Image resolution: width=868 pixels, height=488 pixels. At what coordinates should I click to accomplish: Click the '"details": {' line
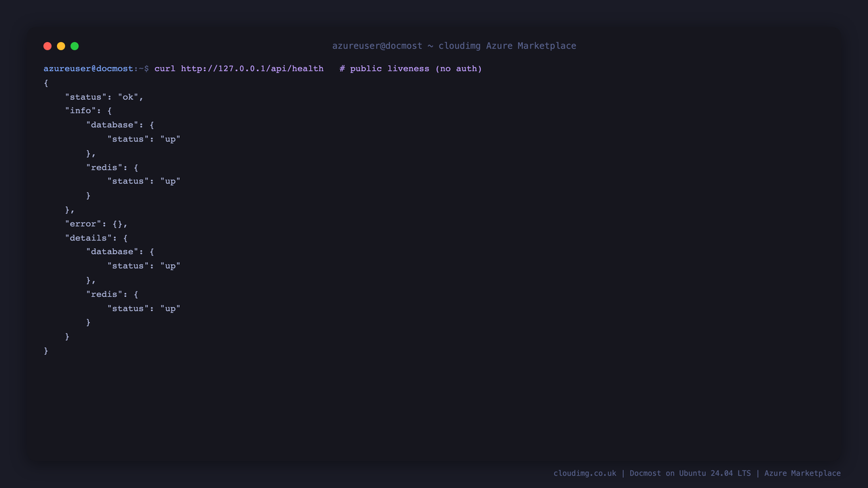pyautogui.click(x=96, y=238)
